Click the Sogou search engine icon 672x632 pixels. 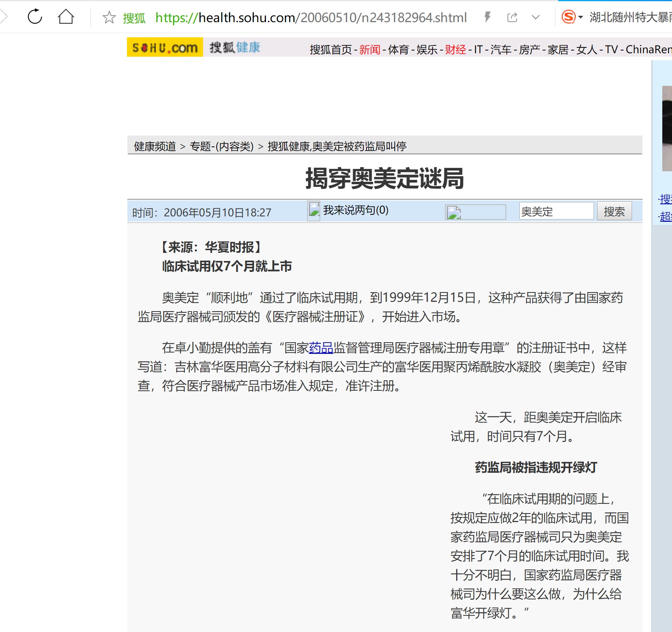tap(569, 17)
